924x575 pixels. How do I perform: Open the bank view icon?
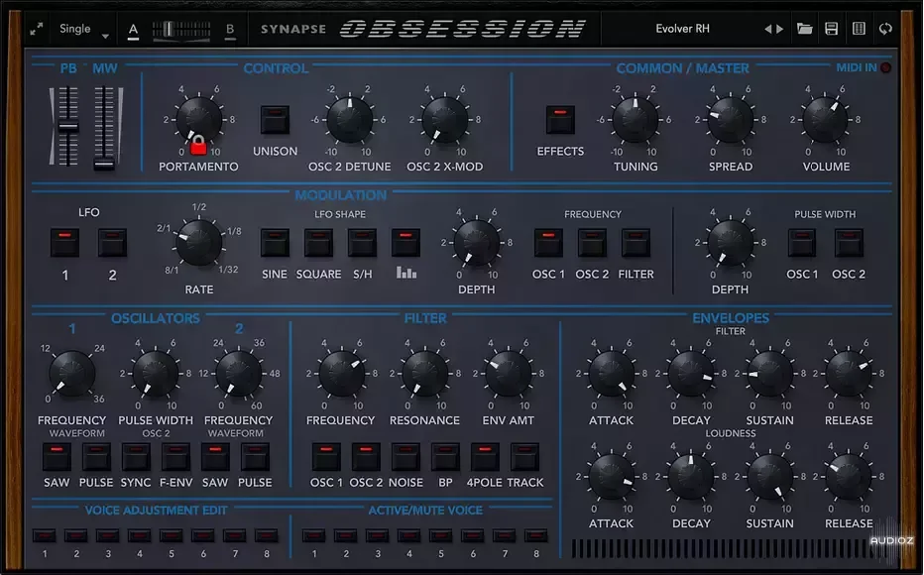859,29
